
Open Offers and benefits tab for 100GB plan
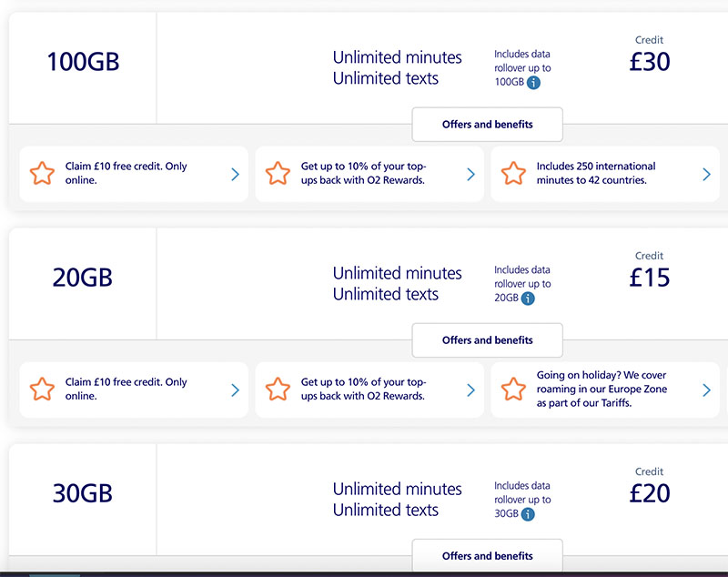coord(487,125)
